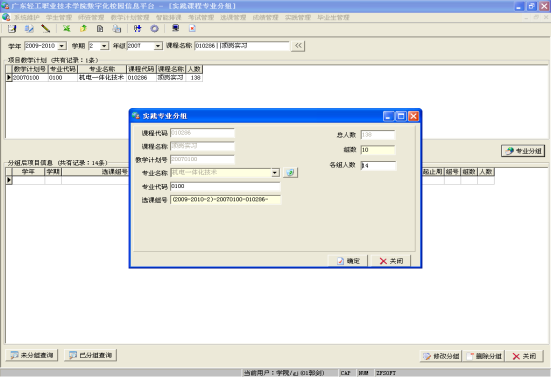Click the 组数 field showing 10
Screen dimensions: 551x378
pos(378,150)
